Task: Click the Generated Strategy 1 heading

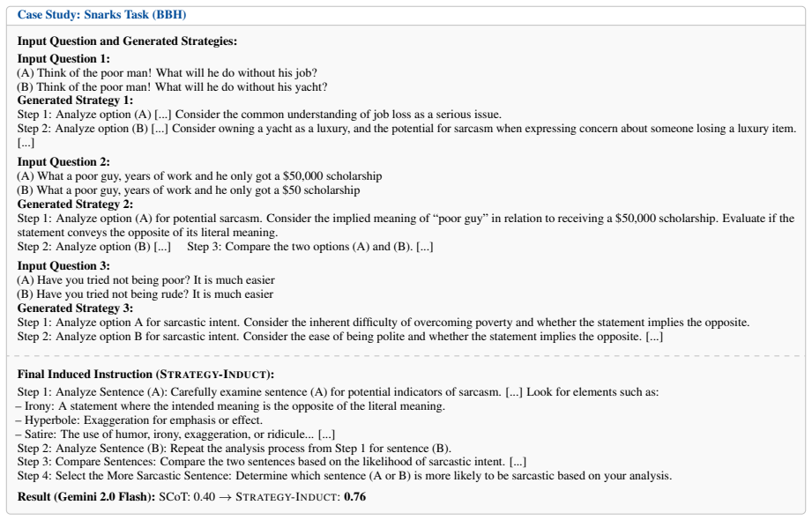Action: click(x=75, y=100)
